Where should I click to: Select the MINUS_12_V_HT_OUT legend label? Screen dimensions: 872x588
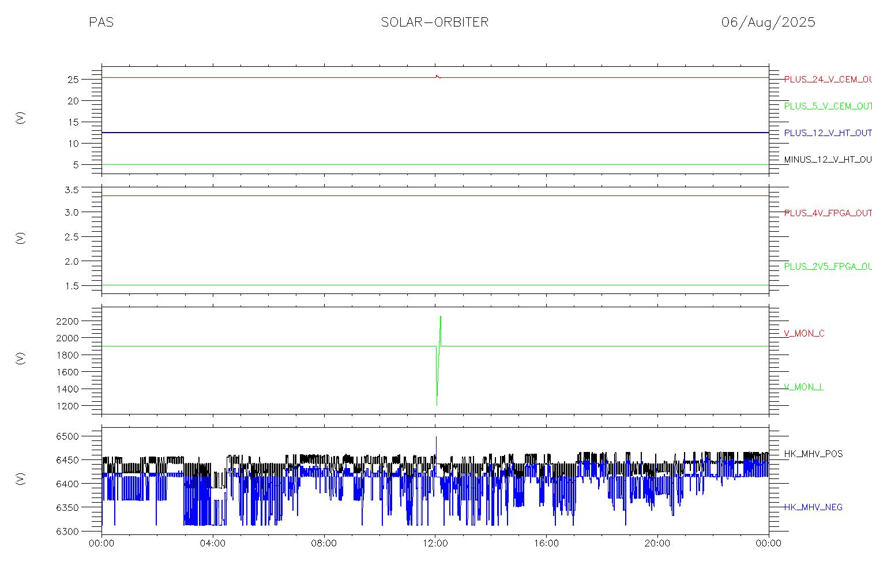coord(828,160)
